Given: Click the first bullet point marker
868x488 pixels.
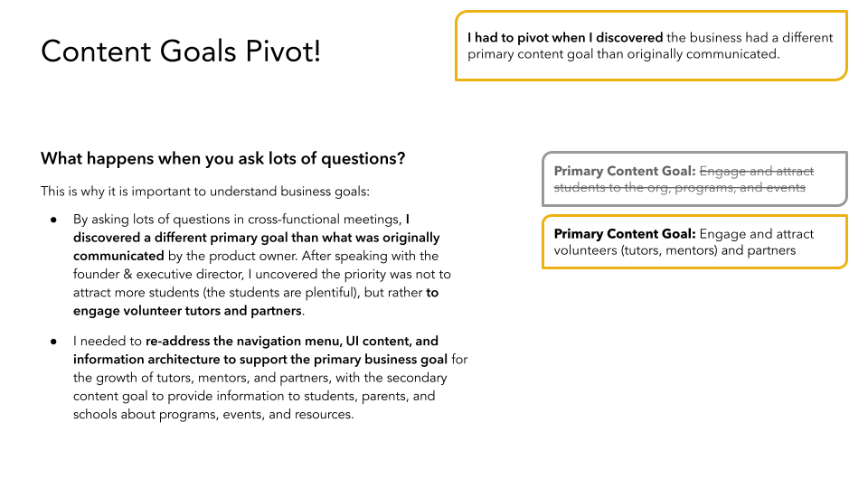Looking at the screenshot, I should click(53, 220).
